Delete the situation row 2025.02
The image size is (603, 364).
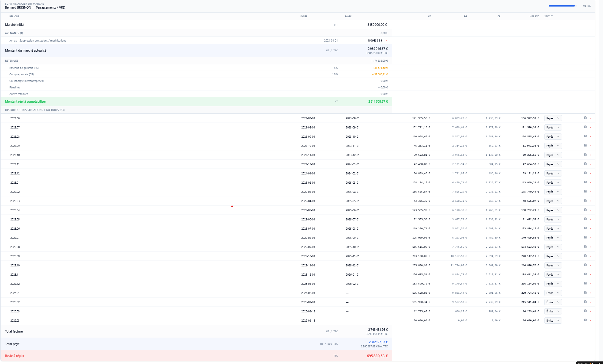click(x=590, y=192)
